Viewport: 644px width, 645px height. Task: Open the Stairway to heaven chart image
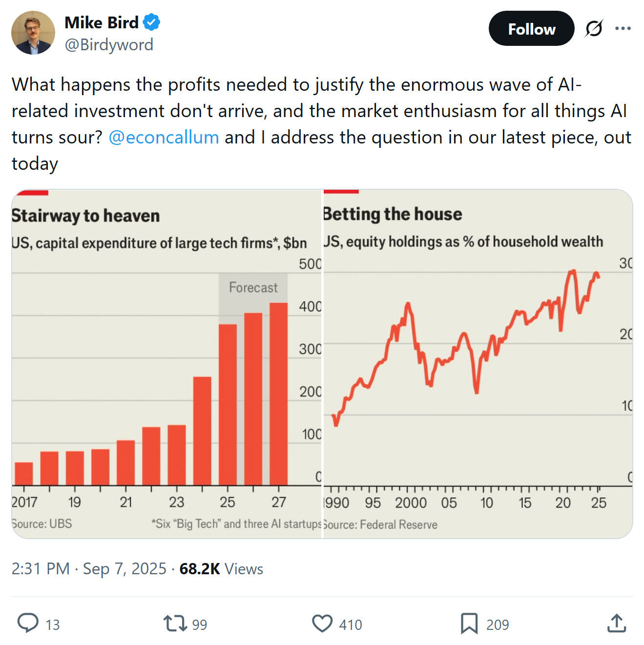(166, 363)
